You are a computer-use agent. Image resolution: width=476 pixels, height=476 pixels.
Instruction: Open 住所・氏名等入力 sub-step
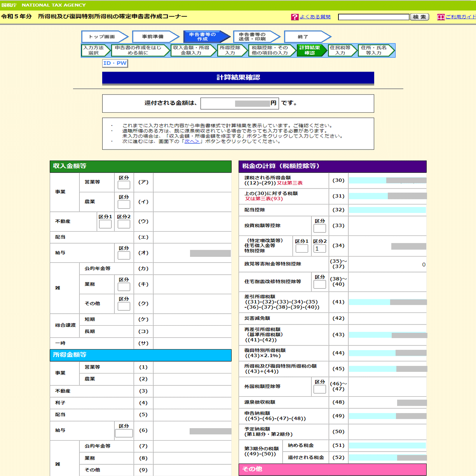(x=376, y=51)
